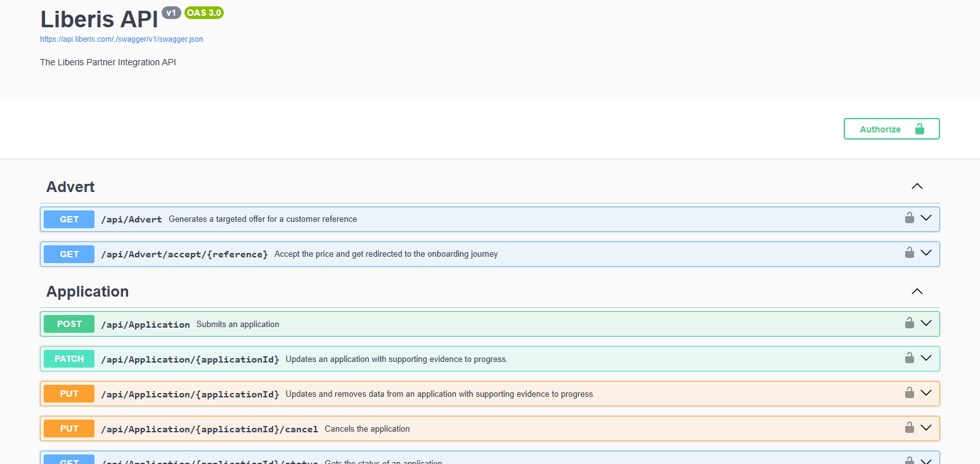The image size is (980, 464).
Task: Expand the PATCH Application row arrow
Action: (x=926, y=358)
